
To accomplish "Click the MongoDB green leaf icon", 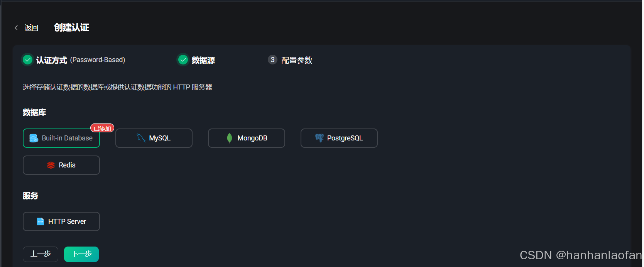I will tap(230, 138).
